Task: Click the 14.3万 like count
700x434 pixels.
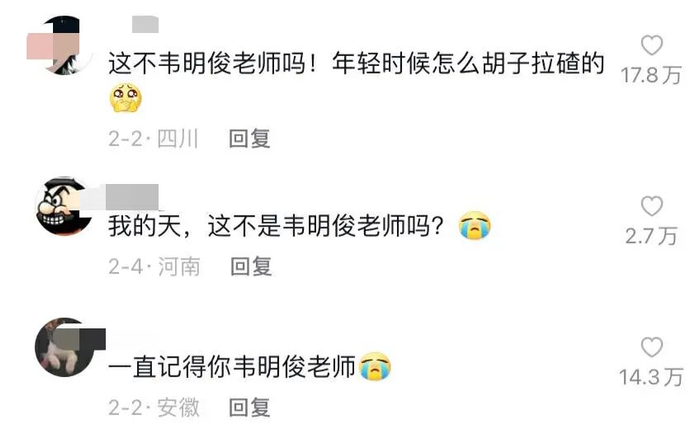Action: (651, 377)
